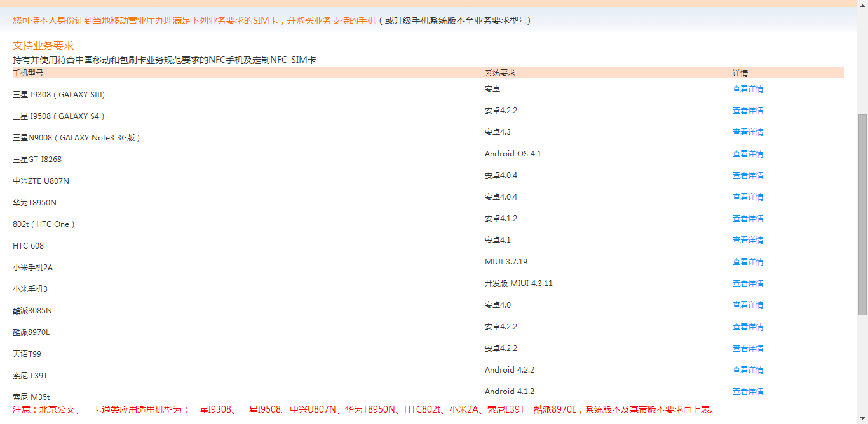Click the 小米手机2A model name
The image size is (868, 424).
click(x=32, y=268)
